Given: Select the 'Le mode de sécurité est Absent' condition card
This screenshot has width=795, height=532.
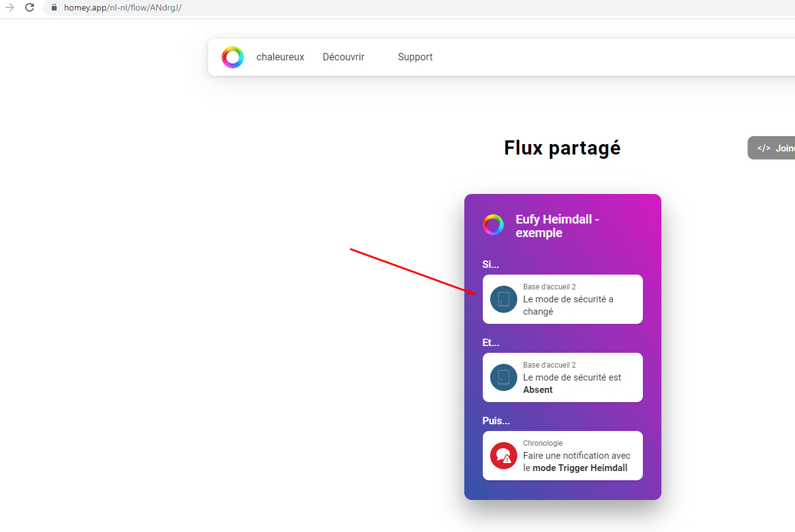Looking at the screenshot, I should point(563,377).
